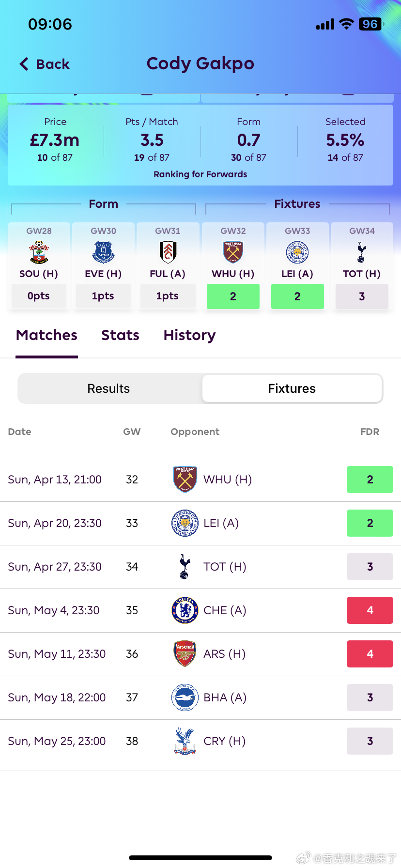Click the Leicester crest in fixtures list
This screenshot has width=401, height=868.
pos(185,523)
